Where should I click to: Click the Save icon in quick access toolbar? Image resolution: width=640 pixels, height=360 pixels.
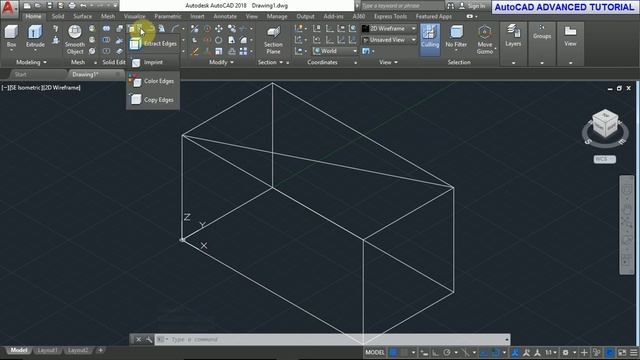point(49,6)
